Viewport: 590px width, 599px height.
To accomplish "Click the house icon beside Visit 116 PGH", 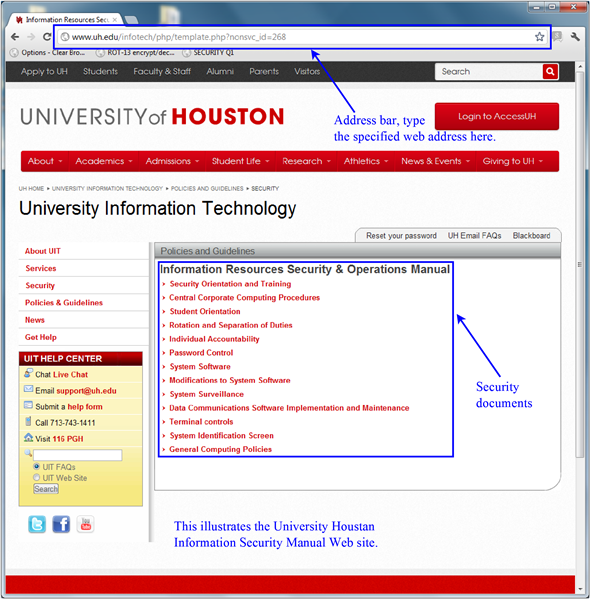I will (28, 437).
